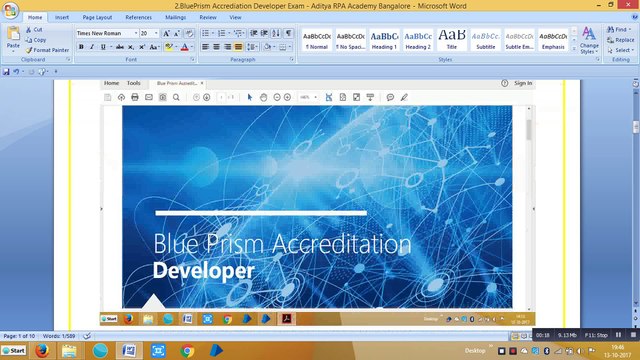This screenshot has height=360, width=640.
Task: Click the Office button logo
Action: tap(10, 10)
